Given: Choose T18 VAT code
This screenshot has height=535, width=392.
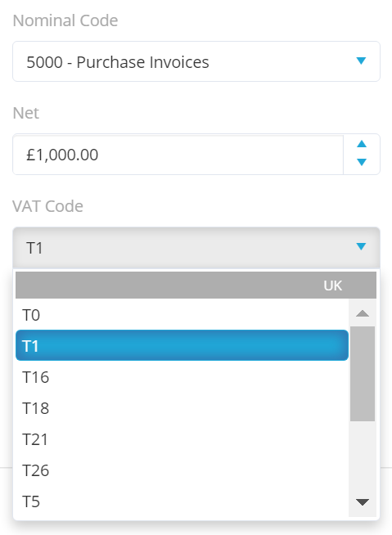Looking at the screenshot, I should click(x=182, y=408).
